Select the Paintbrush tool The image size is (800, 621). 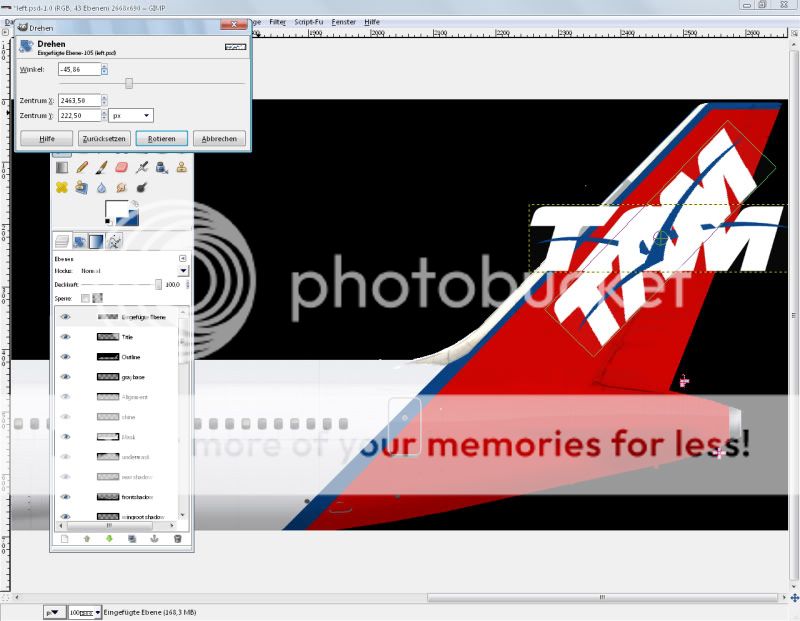tap(102, 168)
